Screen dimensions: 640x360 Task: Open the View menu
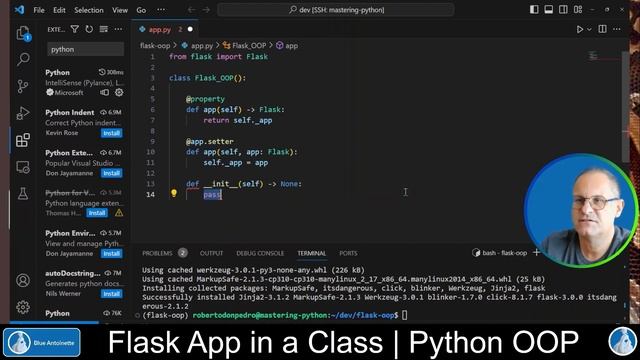point(120,10)
